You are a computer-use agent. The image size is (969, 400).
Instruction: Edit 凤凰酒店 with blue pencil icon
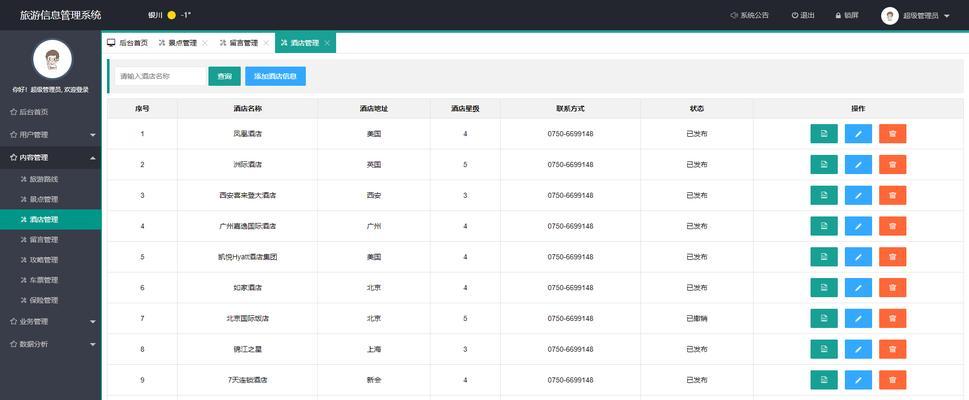(858, 134)
